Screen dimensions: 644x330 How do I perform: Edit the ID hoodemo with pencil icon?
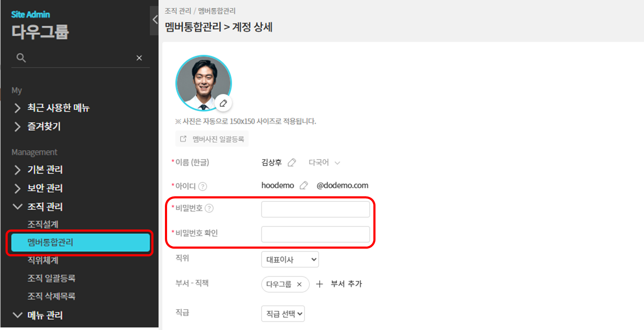[303, 185]
